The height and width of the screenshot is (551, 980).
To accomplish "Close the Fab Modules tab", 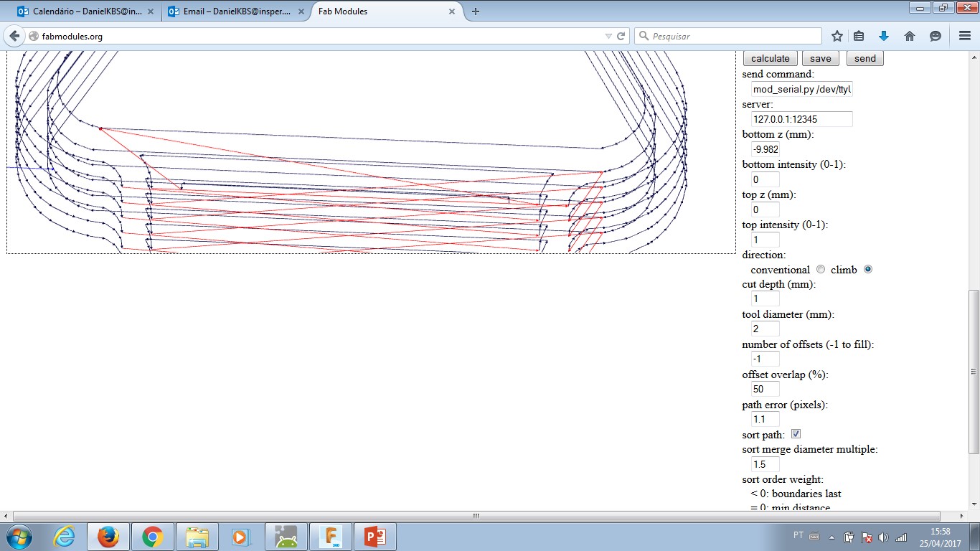I will pos(452,11).
